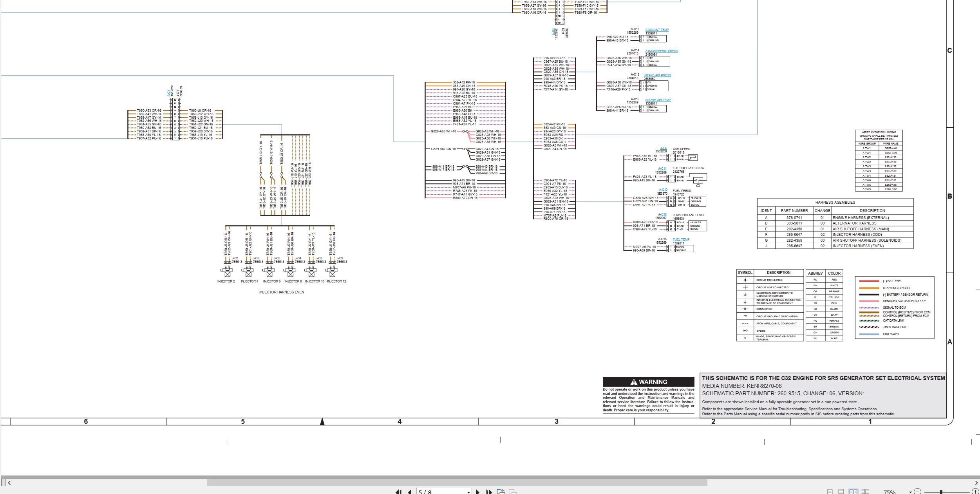Click the INJECTOR 8 symbol

[x=290, y=271]
